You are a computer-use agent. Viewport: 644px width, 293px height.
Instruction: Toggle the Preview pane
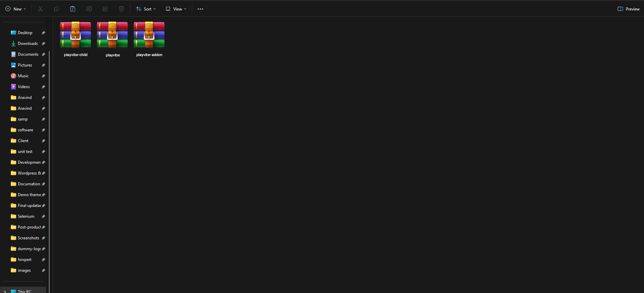628,9
